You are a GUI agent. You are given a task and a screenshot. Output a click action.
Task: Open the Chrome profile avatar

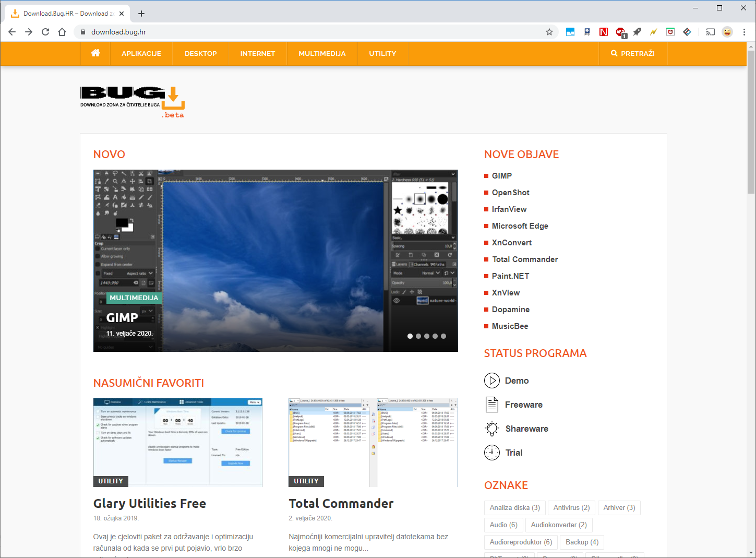727,32
